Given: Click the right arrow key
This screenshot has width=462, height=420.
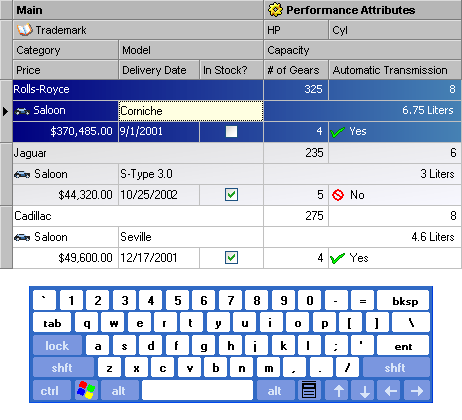Looking at the screenshot, I should click(x=417, y=390).
